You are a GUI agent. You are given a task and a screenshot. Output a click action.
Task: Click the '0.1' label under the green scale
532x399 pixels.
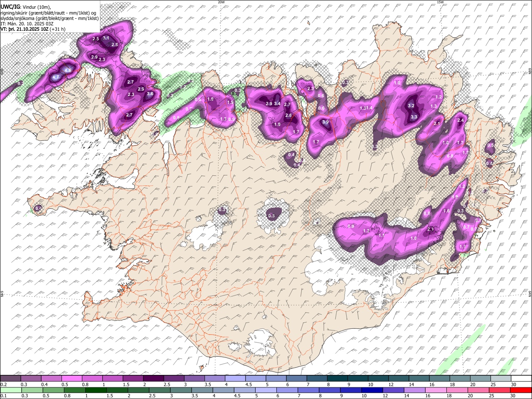3,396
